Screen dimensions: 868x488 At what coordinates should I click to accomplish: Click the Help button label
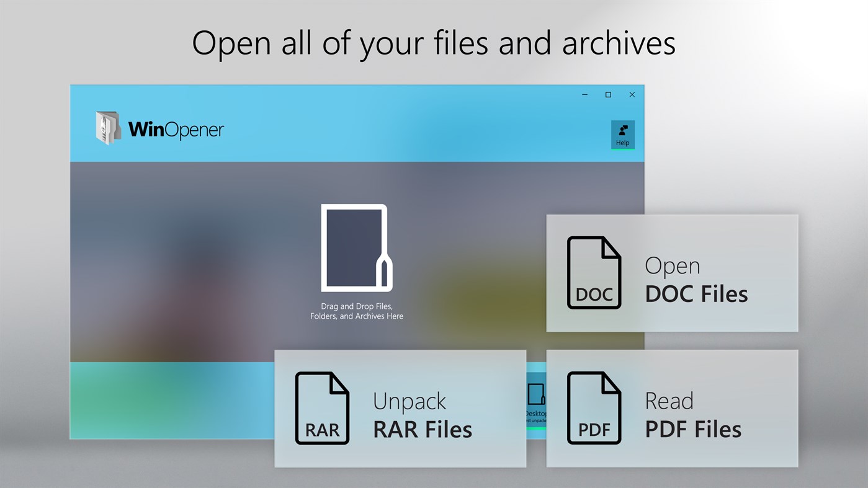[x=622, y=142]
